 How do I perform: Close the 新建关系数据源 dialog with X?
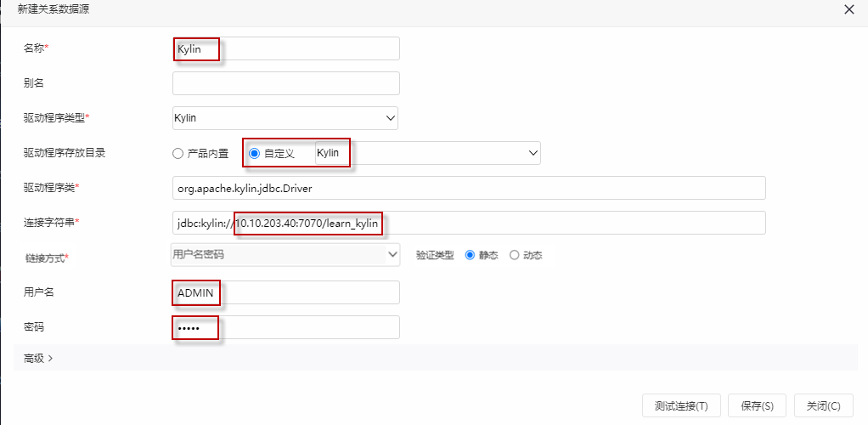pos(848,9)
